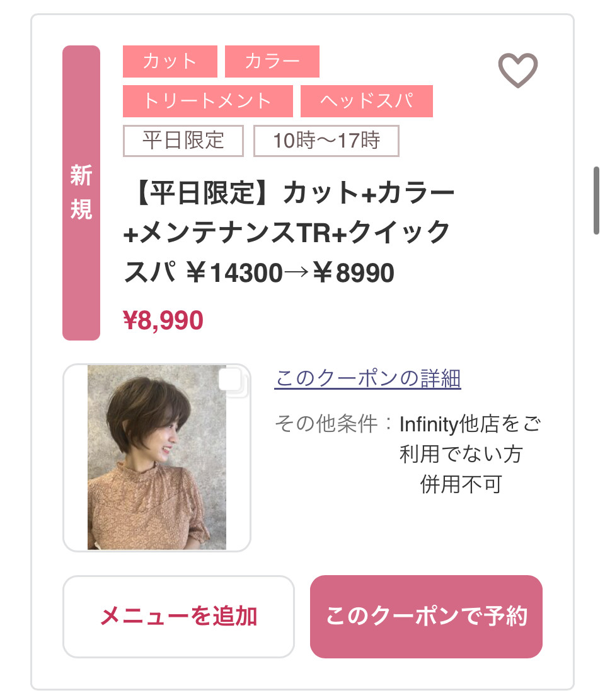Click the ヘッドスパ tag
Viewport: 605px width, 700px height.
[366, 101]
